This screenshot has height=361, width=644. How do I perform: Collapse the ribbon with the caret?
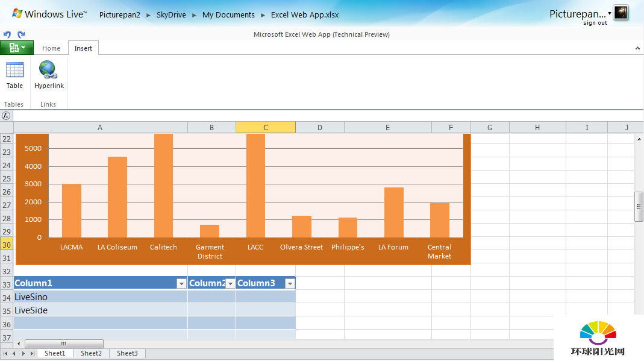[637, 48]
